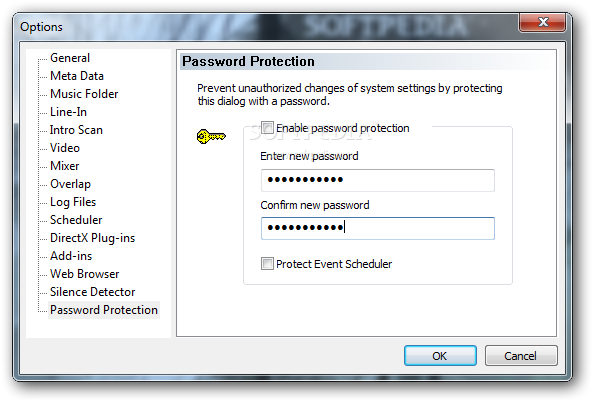This screenshot has width=593, height=402.
Task: Close the Options window
Action: click(542, 22)
